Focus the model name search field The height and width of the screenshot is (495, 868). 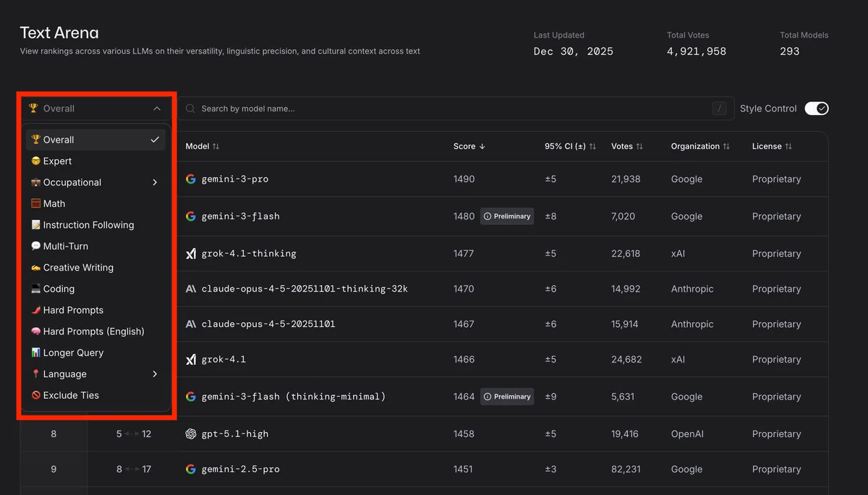(x=456, y=109)
